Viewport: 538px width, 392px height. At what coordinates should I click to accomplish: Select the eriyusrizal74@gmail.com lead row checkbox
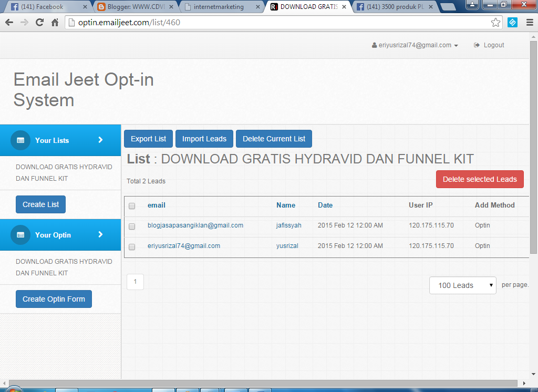tap(132, 247)
